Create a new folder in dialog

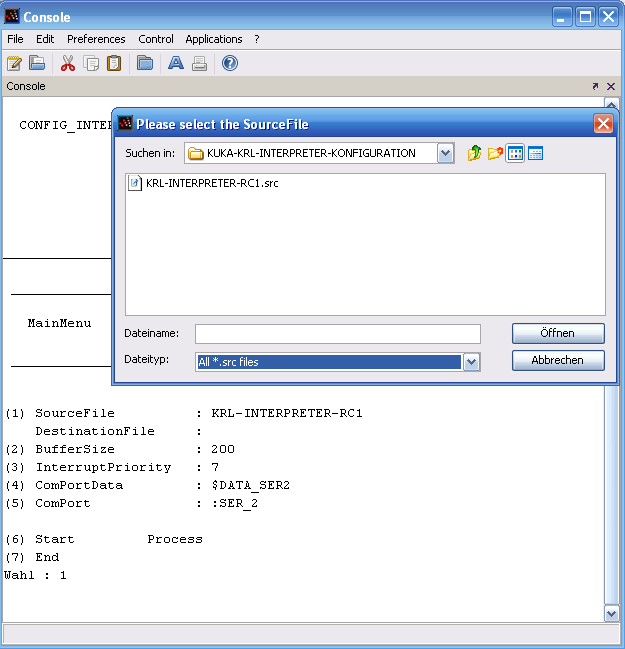tap(495, 153)
